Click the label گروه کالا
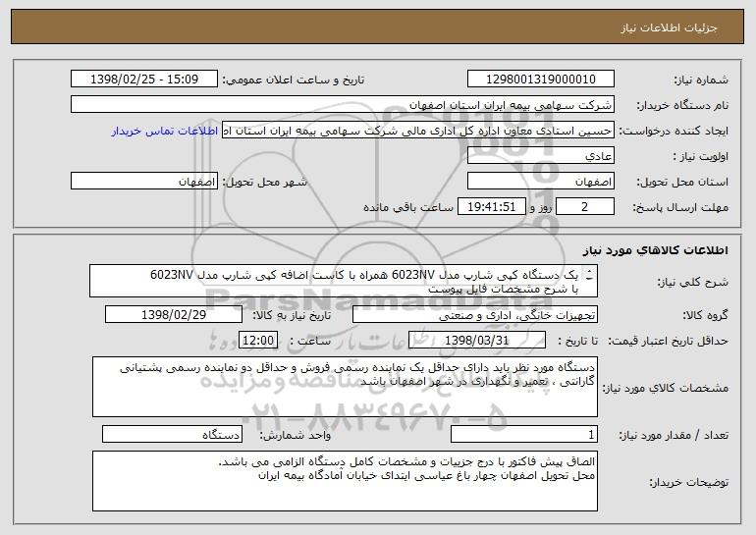 tap(705, 316)
